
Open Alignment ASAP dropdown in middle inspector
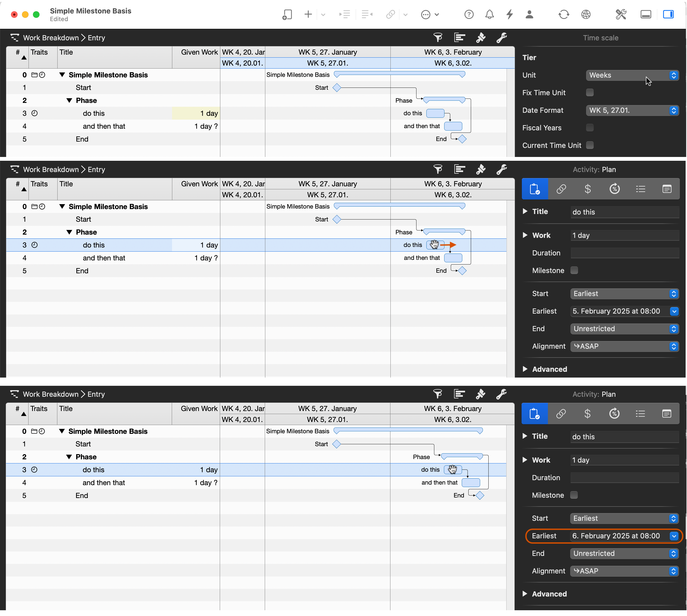[624, 347]
